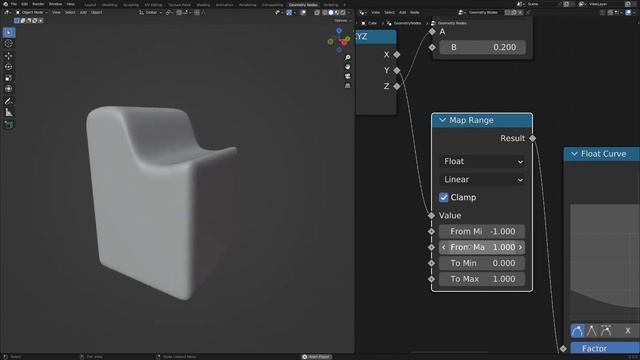This screenshot has height=360, width=640.
Task: Click the viewport zoom magnifier icon
Action: [x=347, y=57]
